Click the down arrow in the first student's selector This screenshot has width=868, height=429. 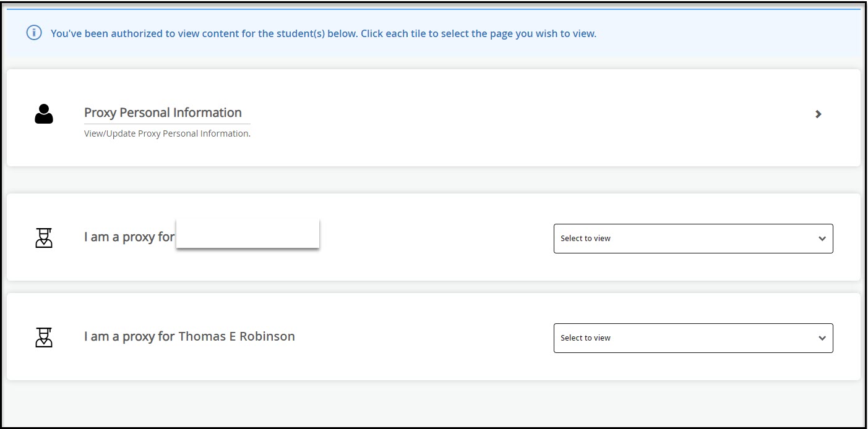click(x=822, y=239)
